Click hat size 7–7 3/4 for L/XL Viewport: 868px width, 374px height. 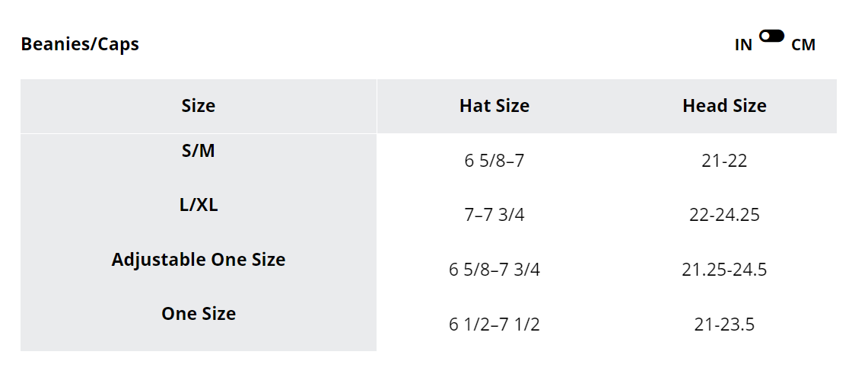point(494,216)
